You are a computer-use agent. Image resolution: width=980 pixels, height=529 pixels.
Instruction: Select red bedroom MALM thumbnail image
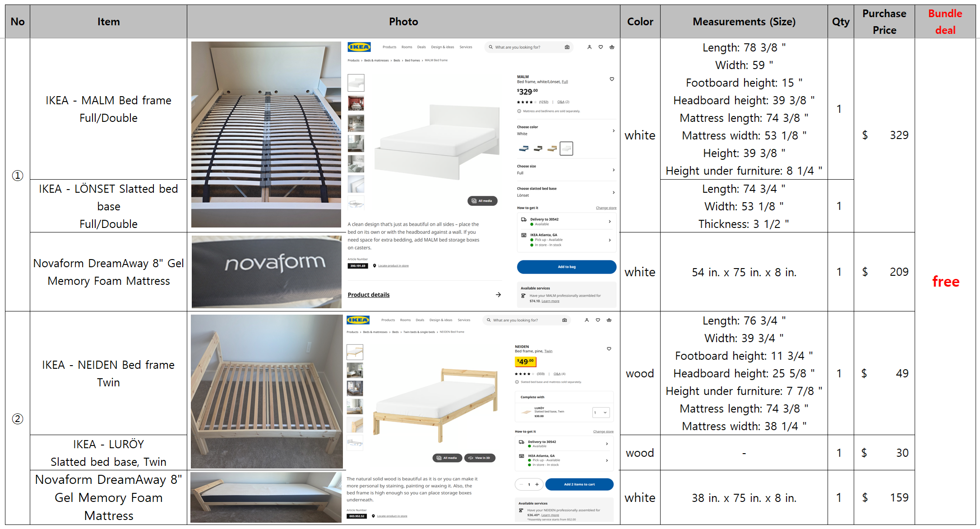(x=356, y=103)
